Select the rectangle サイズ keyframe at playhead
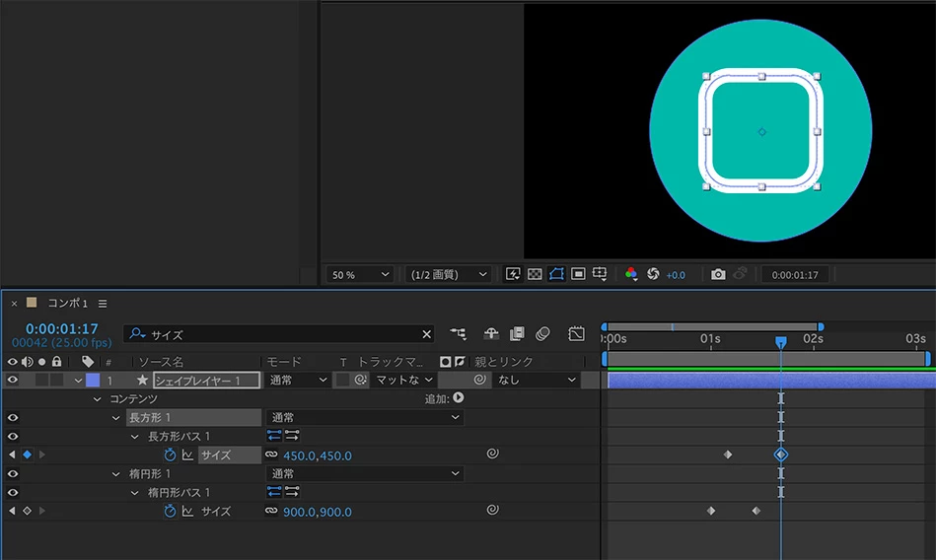This screenshot has height=560, width=936. pos(781,455)
